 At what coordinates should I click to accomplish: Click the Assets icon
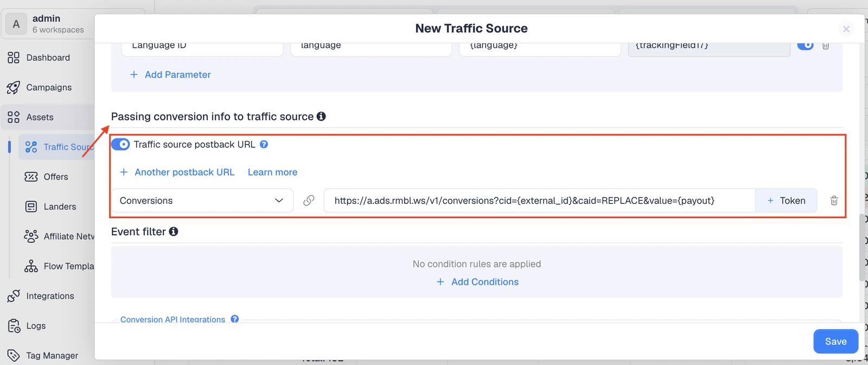click(14, 117)
